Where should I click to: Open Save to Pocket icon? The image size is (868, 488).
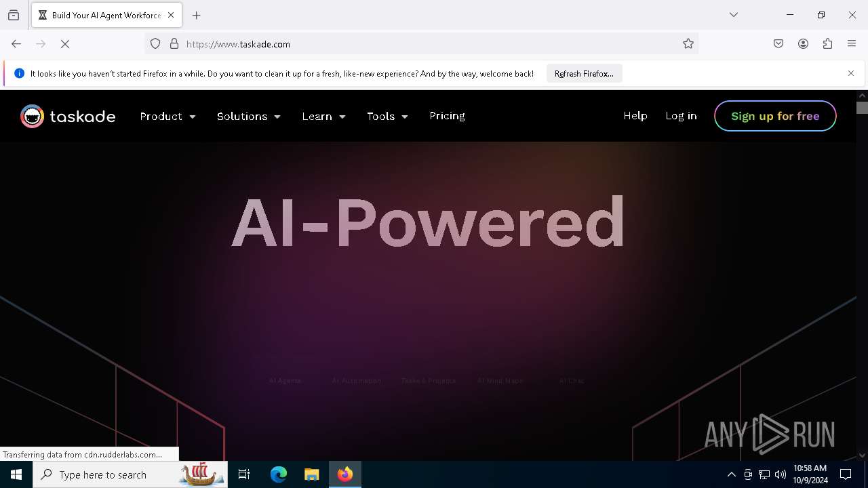[778, 44]
